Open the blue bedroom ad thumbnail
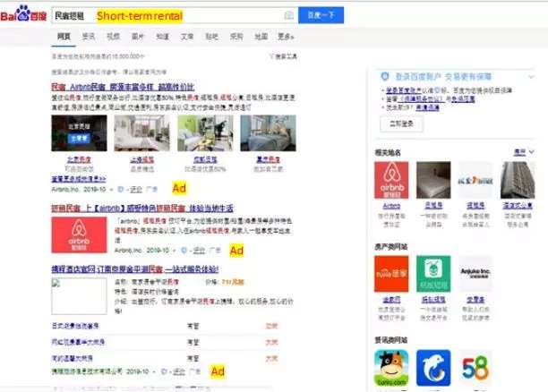The image size is (548, 392). pyautogui.click(x=268, y=133)
